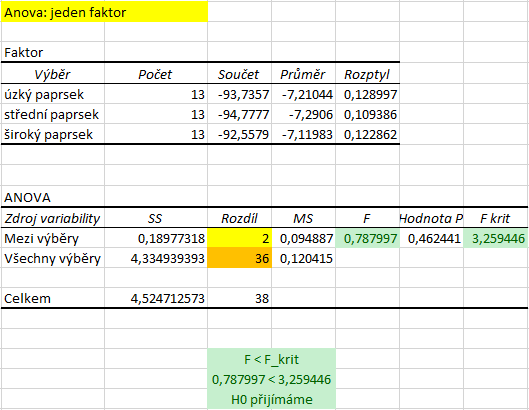Select the 'MS' header cell
This screenshot has width=529, height=410.
(304, 218)
